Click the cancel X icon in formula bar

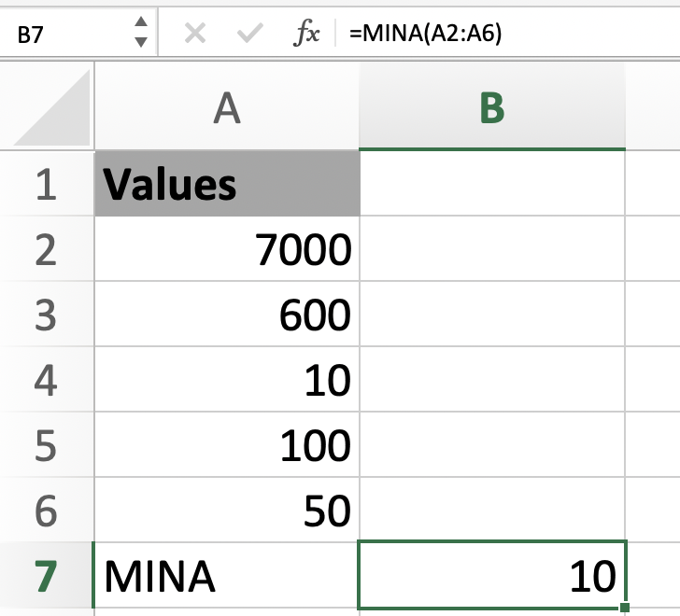pyautogui.click(x=194, y=34)
